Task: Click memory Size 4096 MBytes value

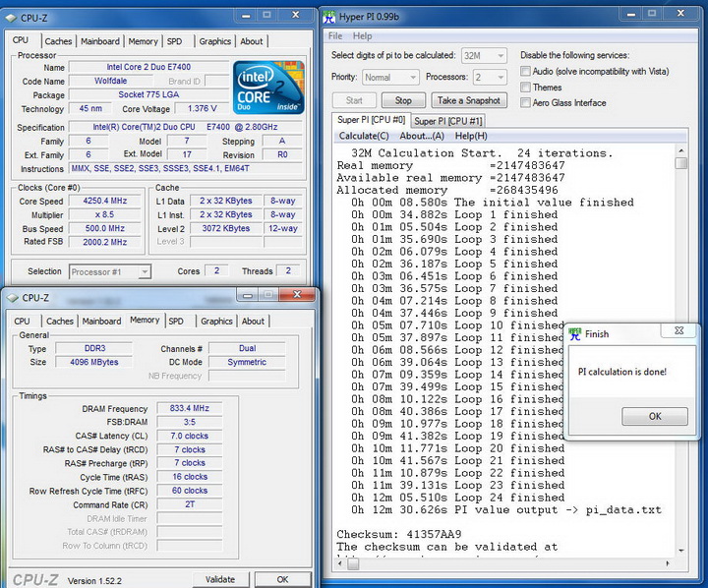Action: click(94, 362)
